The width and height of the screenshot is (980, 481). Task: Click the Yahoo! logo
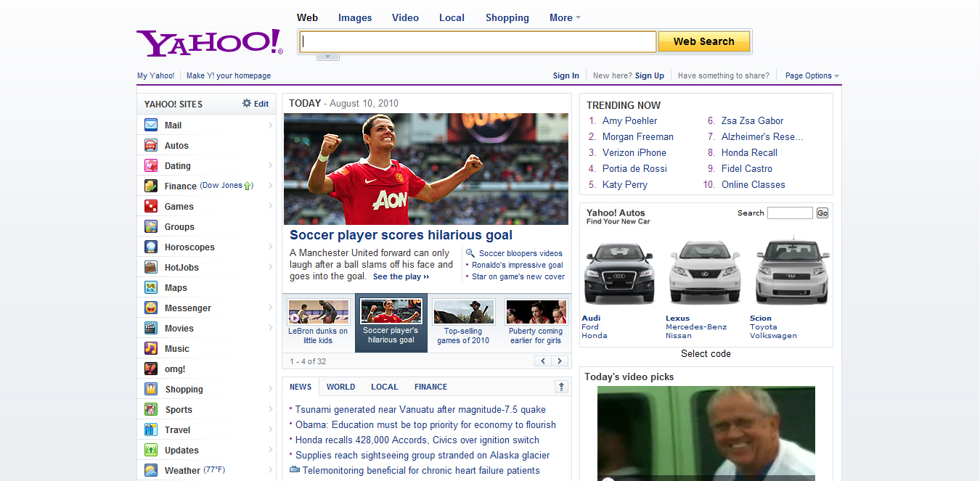click(x=210, y=44)
